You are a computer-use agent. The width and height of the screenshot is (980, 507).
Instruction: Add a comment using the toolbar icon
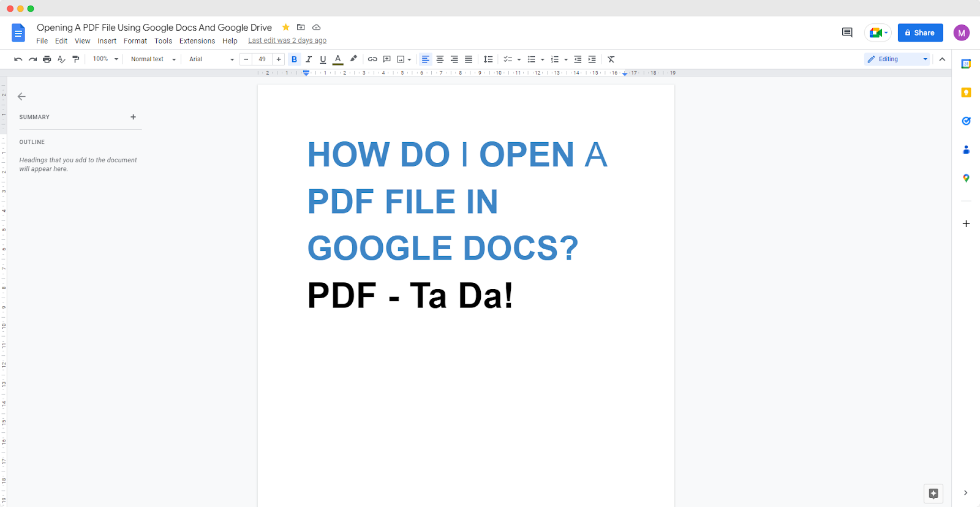[387, 59]
